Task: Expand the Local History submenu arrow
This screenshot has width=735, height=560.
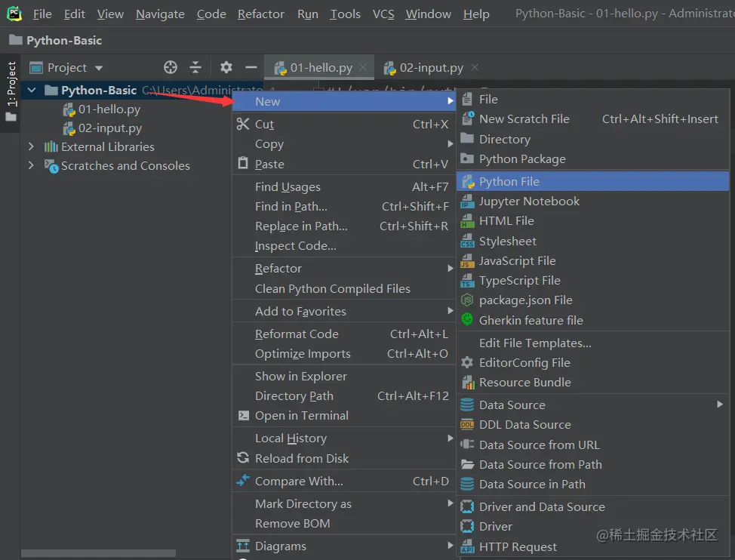Action: click(x=450, y=438)
